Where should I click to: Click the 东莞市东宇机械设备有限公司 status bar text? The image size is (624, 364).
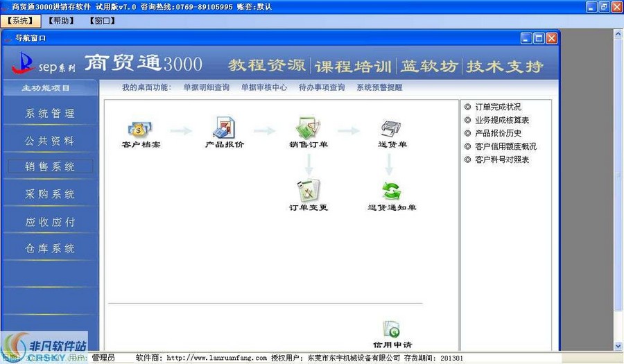pyautogui.click(x=354, y=358)
